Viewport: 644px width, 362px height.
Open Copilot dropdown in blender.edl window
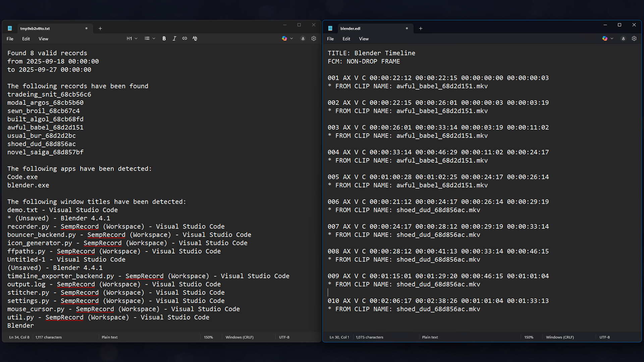[612, 39]
